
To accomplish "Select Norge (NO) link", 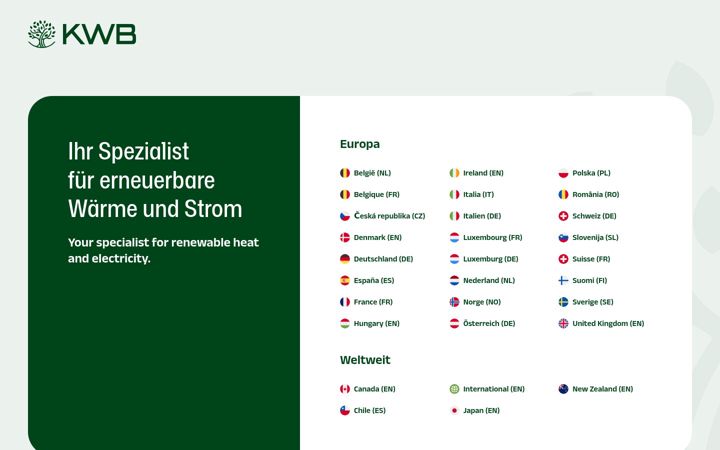I will click(482, 302).
